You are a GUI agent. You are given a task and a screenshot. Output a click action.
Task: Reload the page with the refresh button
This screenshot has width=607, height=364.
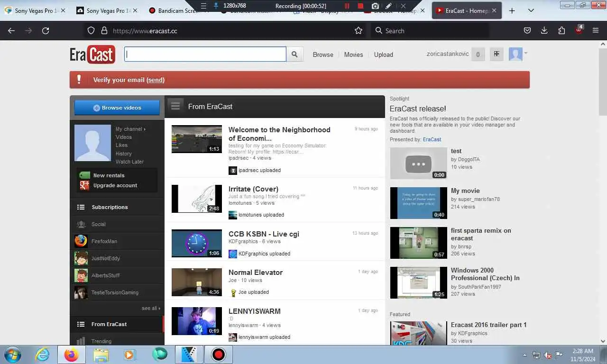click(46, 31)
